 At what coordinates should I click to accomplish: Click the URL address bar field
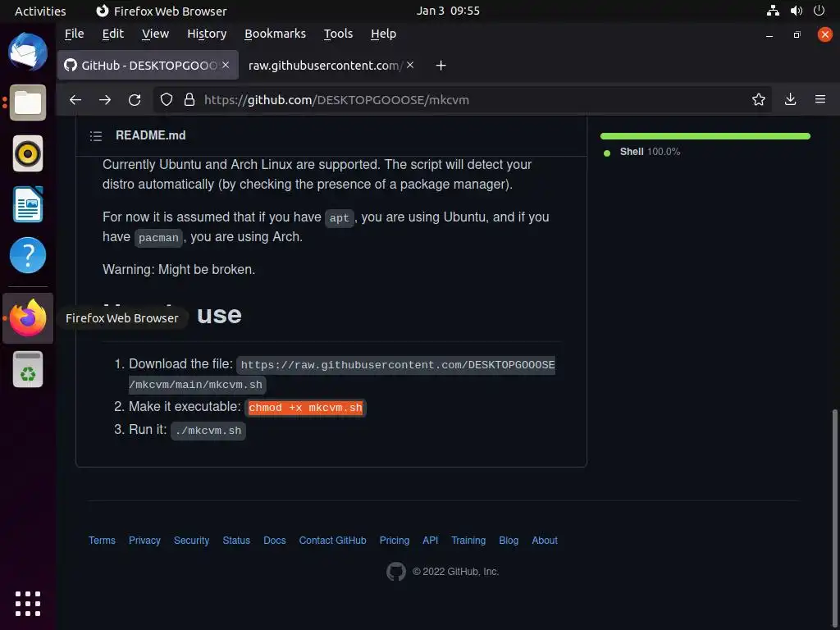[x=461, y=99]
